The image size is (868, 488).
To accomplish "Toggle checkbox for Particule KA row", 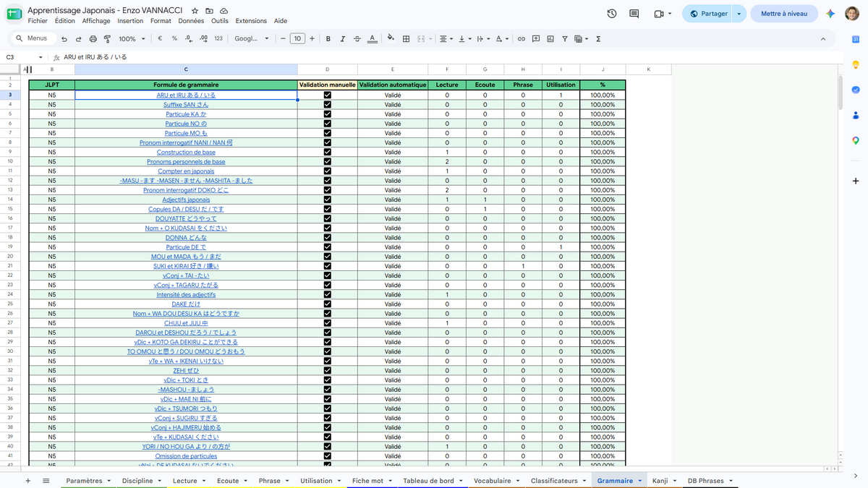I will [x=328, y=114].
